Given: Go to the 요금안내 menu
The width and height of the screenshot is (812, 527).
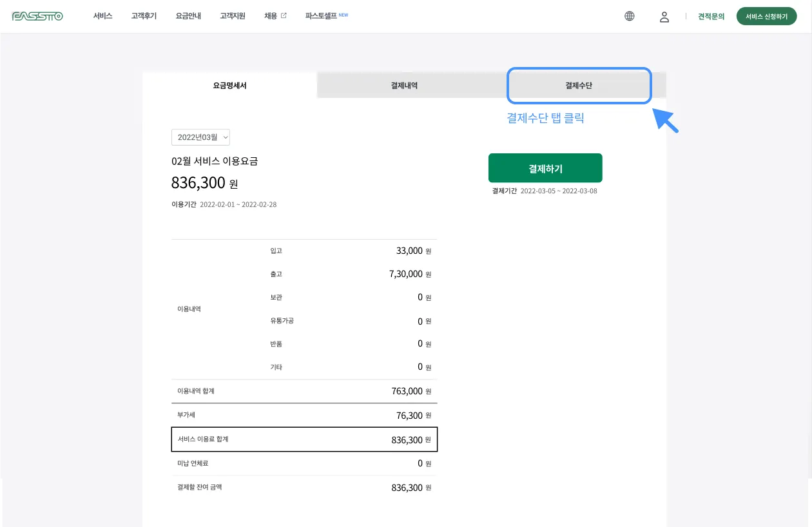Looking at the screenshot, I should coord(188,16).
